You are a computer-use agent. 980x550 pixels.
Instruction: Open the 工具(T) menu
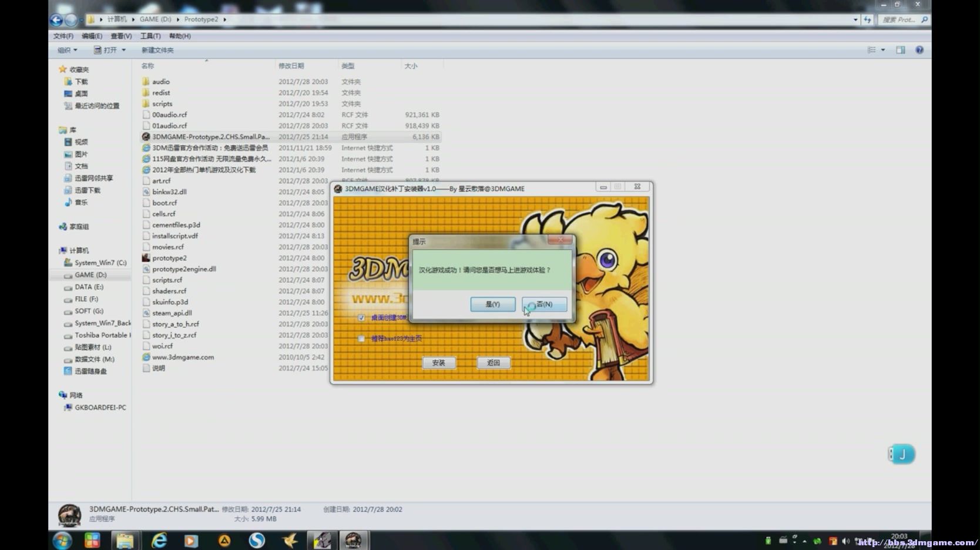150,36
